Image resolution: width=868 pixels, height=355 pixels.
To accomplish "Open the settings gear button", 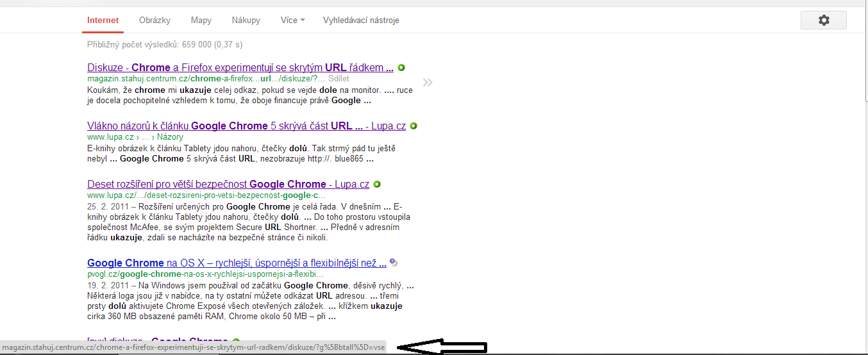I will (x=824, y=20).
